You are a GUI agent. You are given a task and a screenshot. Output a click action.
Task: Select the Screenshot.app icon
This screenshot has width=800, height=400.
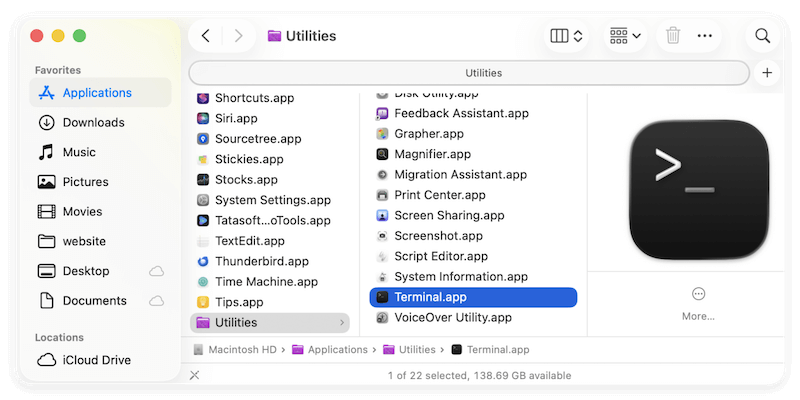382,236
